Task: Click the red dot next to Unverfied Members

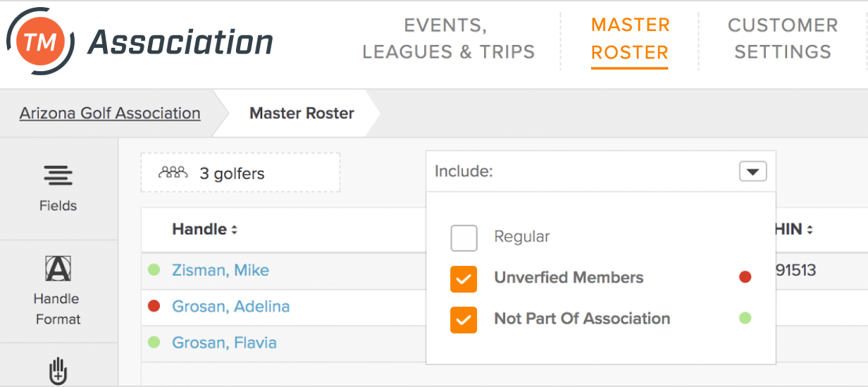Action: (745, 277)
